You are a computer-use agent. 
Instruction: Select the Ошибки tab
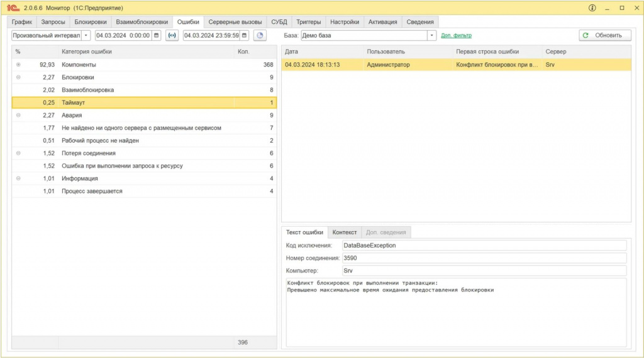(x=188, y=22)
